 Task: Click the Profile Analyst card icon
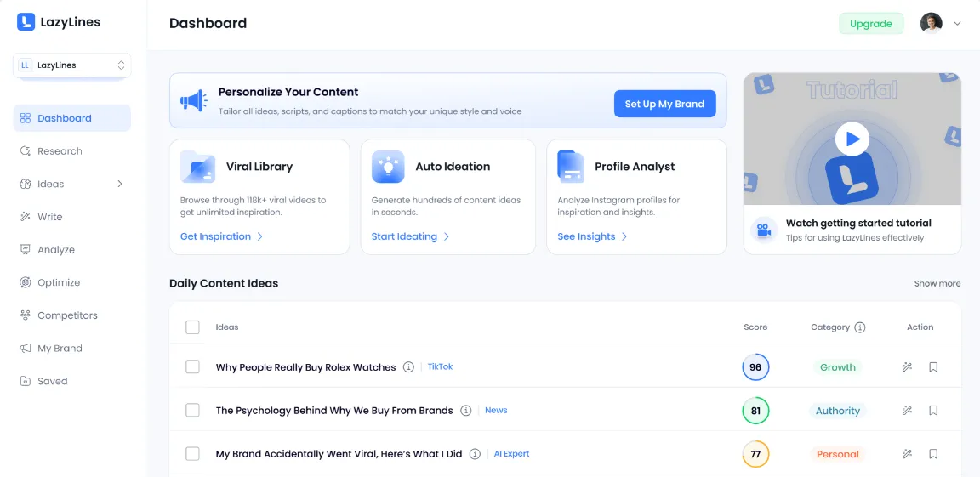(571, 167)
